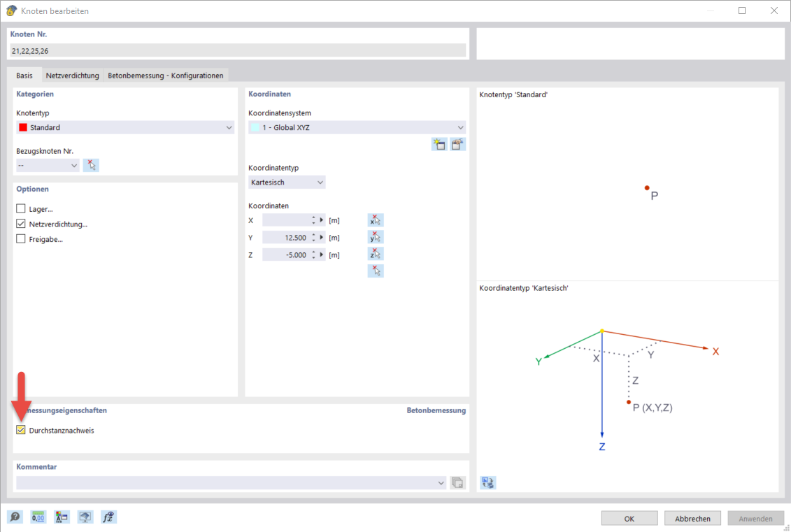The height and width of the screenshot is (532, 791).
Task: Select reference node graphically with pick icon
Action: (x=91, y=165)
